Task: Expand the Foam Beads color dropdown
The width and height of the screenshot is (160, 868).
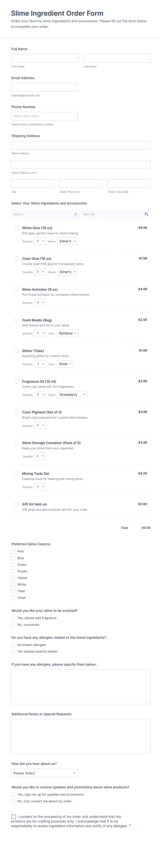Action: pyautogui.click(x=68, y=333)
